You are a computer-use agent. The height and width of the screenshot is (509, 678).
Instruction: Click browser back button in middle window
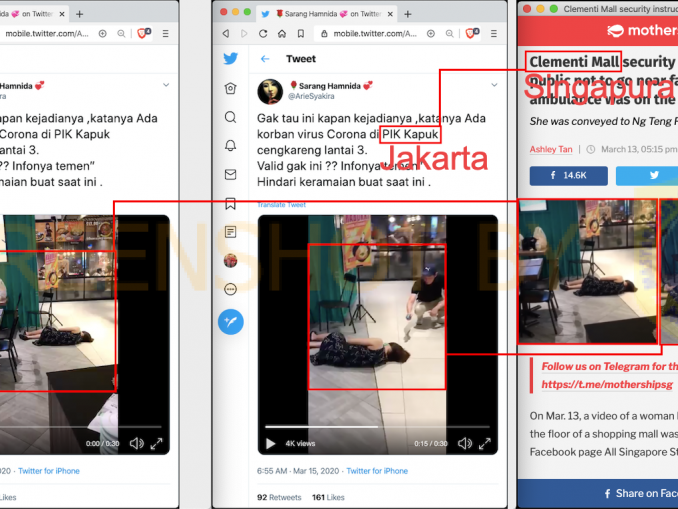pyautogui.click(x=226, y=33)
